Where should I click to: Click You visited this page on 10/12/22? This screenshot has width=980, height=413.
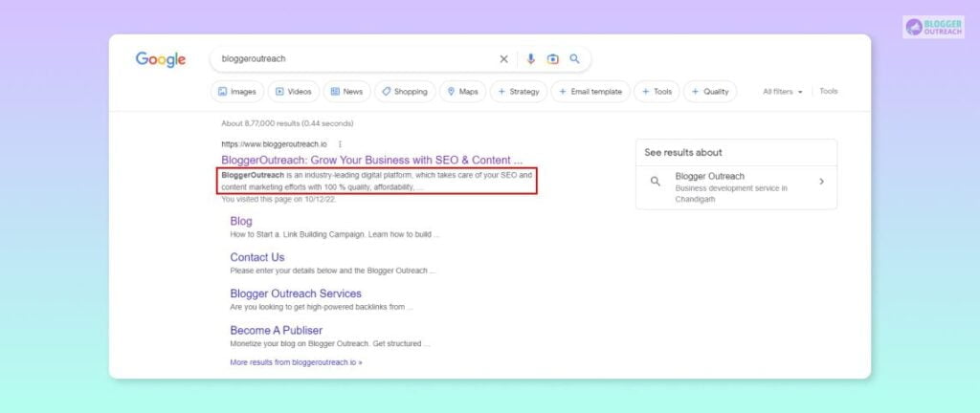[x=278, y=200]
